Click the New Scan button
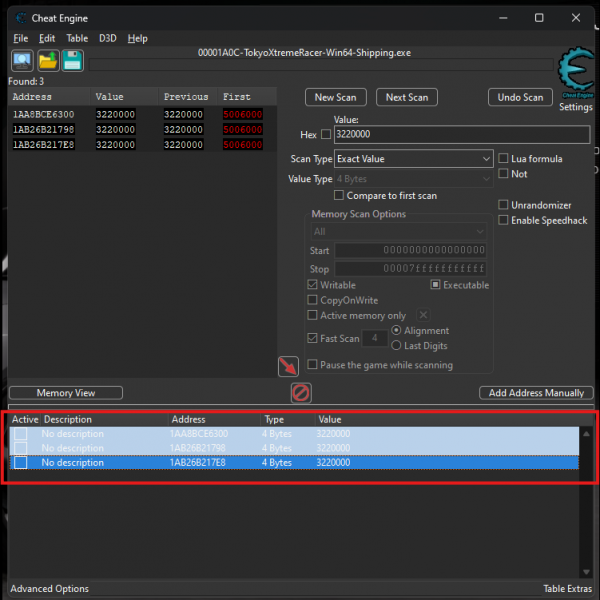The height and width of the screenshot is (600, 600). click(336, 97)
